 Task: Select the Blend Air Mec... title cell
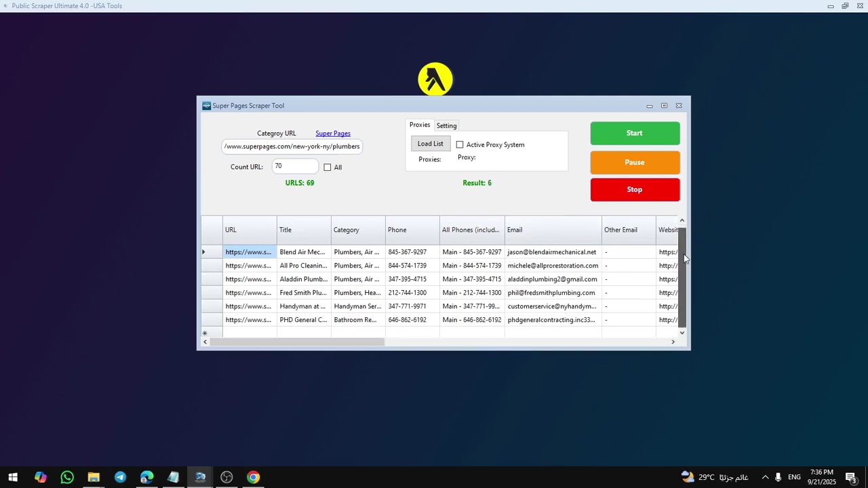[x=304, y=252]
